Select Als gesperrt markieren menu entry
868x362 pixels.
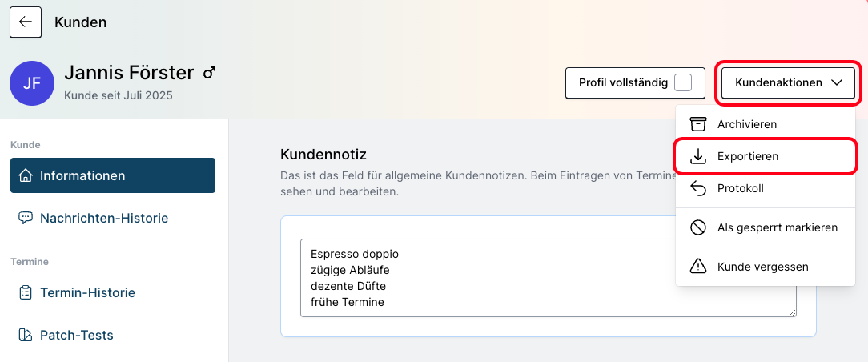[x=777, y=227]
